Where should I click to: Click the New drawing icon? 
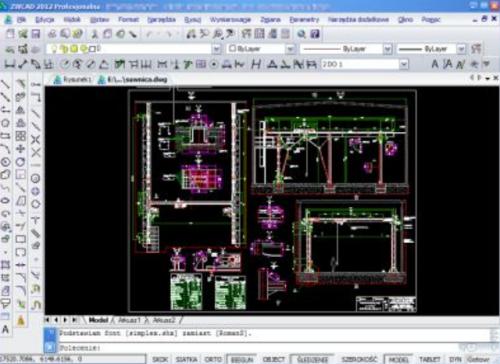tap(10, 34)
